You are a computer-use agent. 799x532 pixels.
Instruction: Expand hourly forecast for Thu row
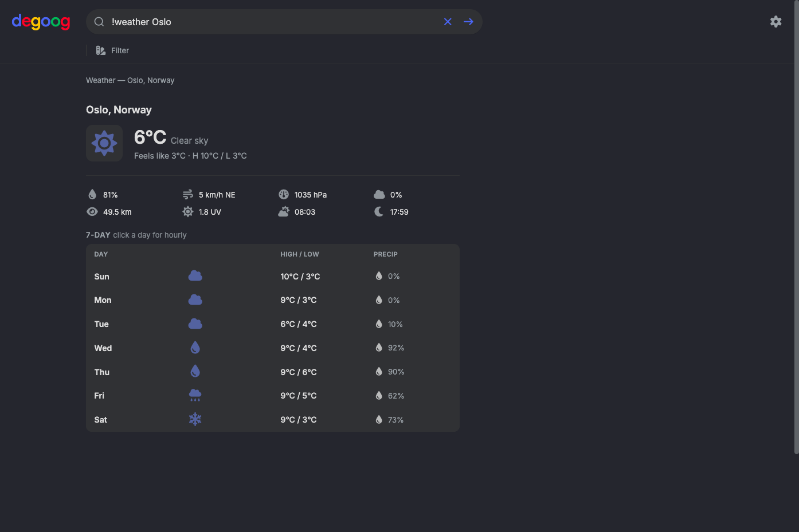tap(273, 372)
